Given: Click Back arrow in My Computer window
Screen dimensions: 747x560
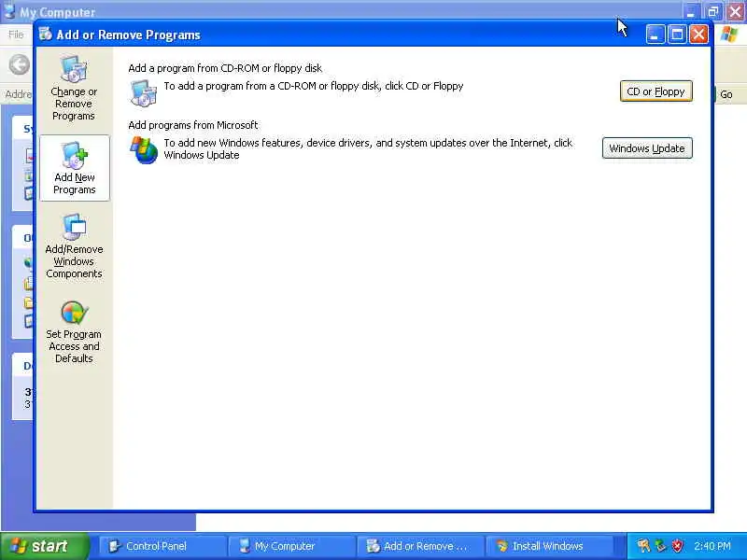Looking at the screenshot, I should click(19, 64).
